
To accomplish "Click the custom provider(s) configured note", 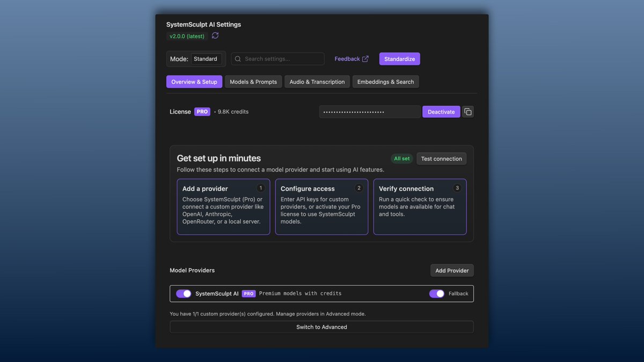I will pyautogui.click(x=268, y=314).
